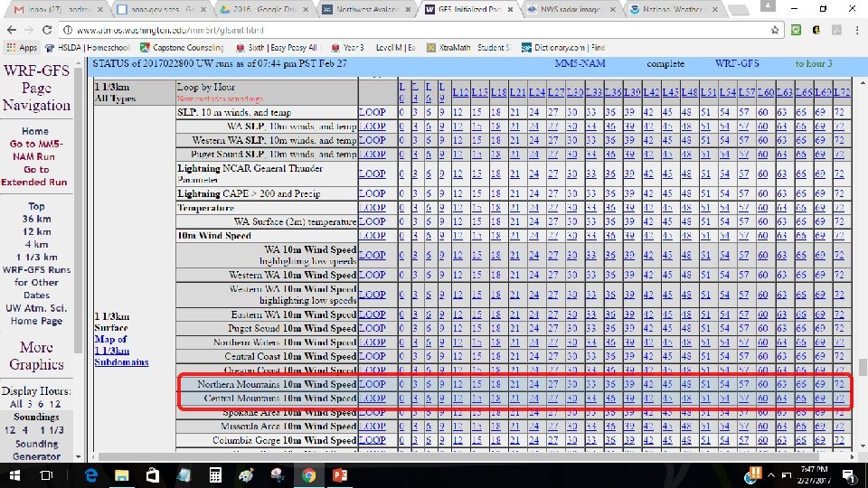Jump to the 36 km section
The image size is (868, 488).
click(36, 219)
